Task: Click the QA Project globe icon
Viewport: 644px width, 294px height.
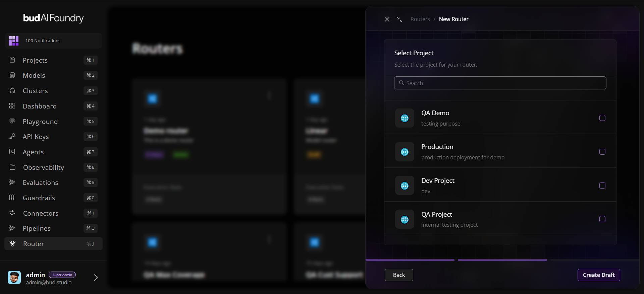Action: [405, 219]
